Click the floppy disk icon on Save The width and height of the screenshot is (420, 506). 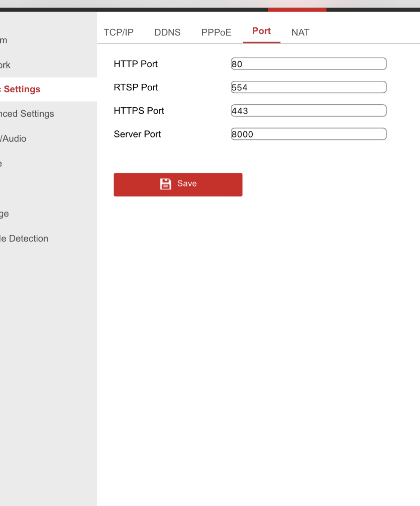(x=165, y=184)
